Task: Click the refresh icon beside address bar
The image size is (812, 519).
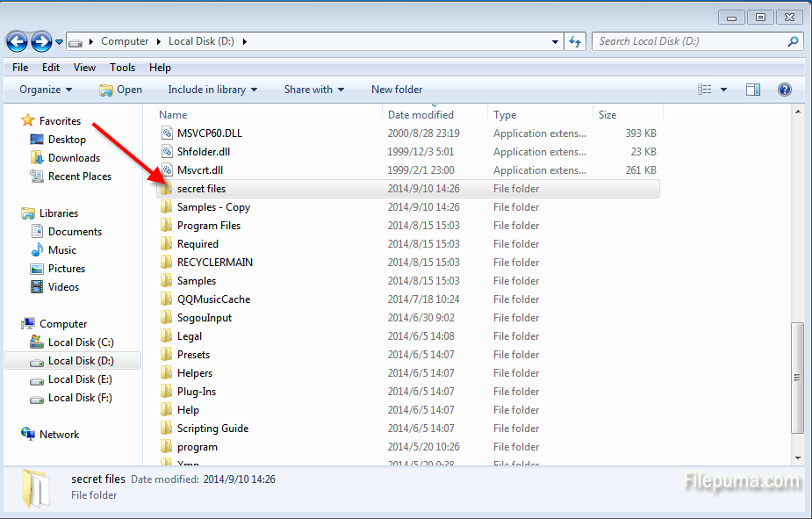Action: coord(576,41)
